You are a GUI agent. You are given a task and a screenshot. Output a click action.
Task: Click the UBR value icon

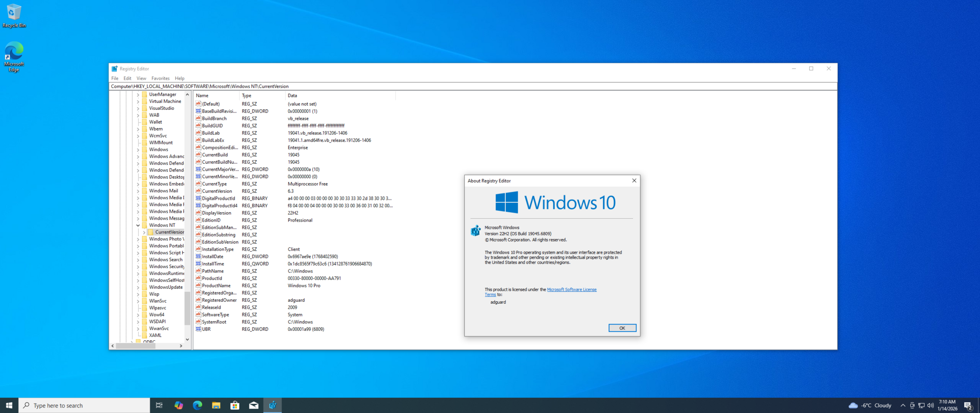[x=198, y=329]
